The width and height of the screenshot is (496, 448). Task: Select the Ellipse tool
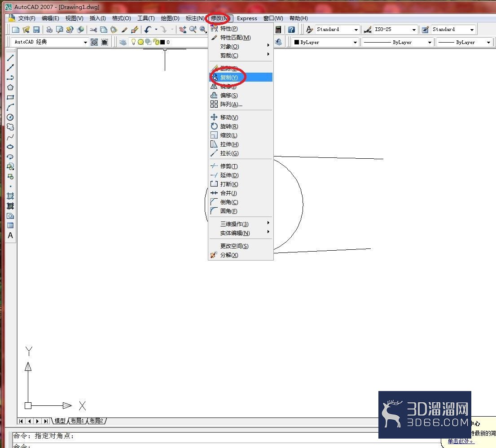point(10,147)
